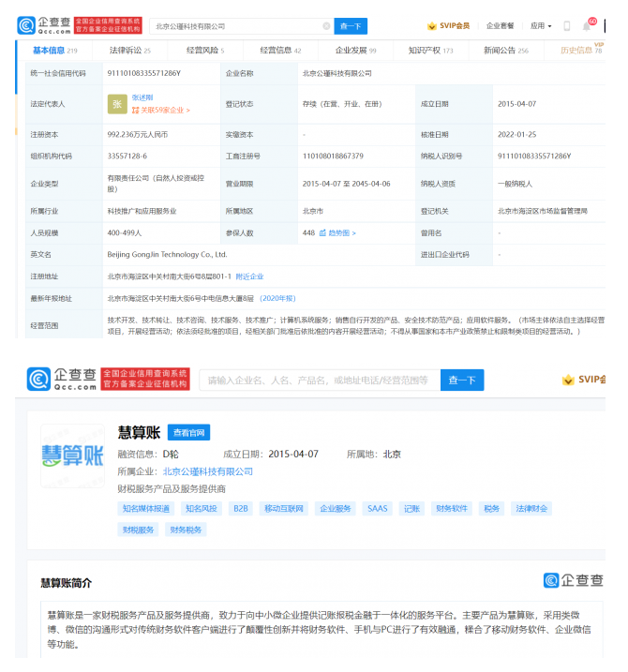This screenshot has width=628, height=672.
Task: Click the credit code 91110108335571286Y next to 统一社会信用代码
Action: (x=143, y=73)
